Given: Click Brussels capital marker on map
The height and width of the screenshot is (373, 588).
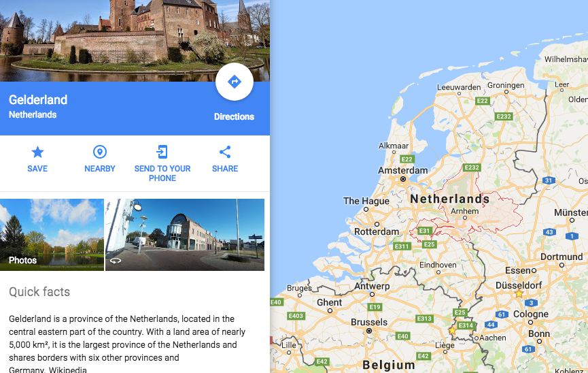Looking at the screenshot, I should coord(369,331).
